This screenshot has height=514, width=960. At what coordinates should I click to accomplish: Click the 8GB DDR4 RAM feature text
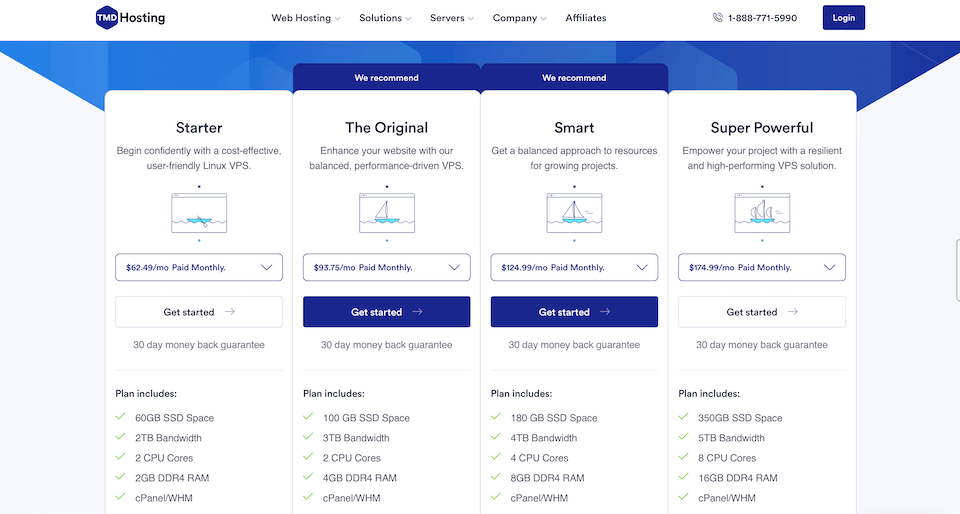tap(547, 478)
